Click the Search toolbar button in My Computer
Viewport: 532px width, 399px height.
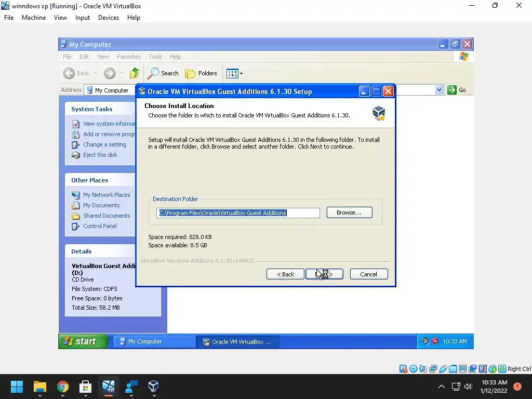click(163, 73)
